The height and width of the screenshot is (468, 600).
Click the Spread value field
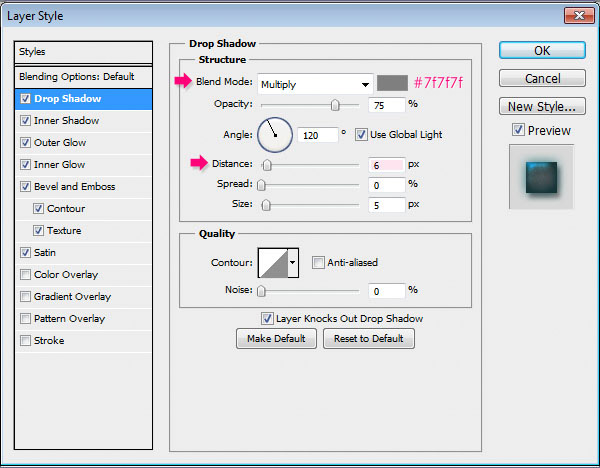386,185
